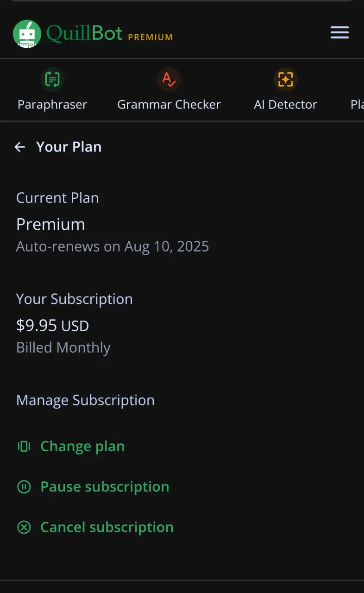The height and width of the screenshot is (593, 364).
Task: Click the cancel X circle icon
Action: click(24, 527)
